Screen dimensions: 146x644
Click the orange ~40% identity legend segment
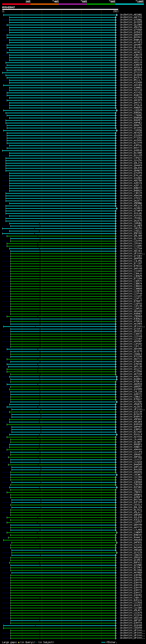[45, 4]
